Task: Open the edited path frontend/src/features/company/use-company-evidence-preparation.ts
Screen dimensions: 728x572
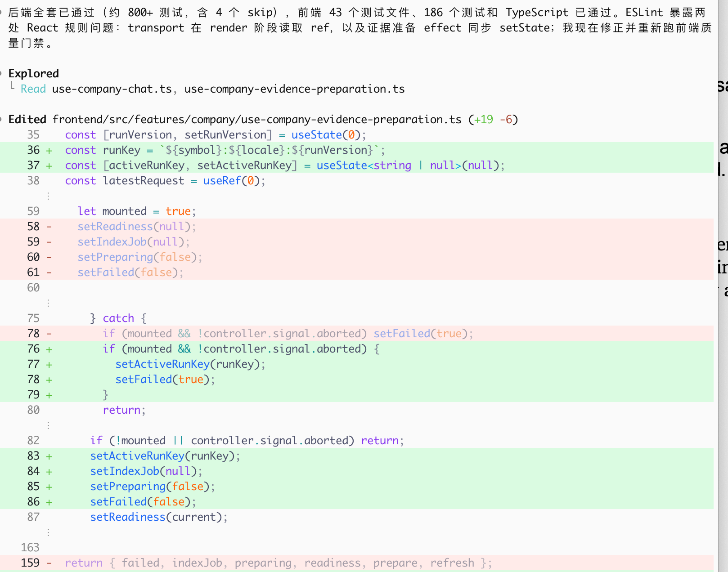Action: coord(257,119)
